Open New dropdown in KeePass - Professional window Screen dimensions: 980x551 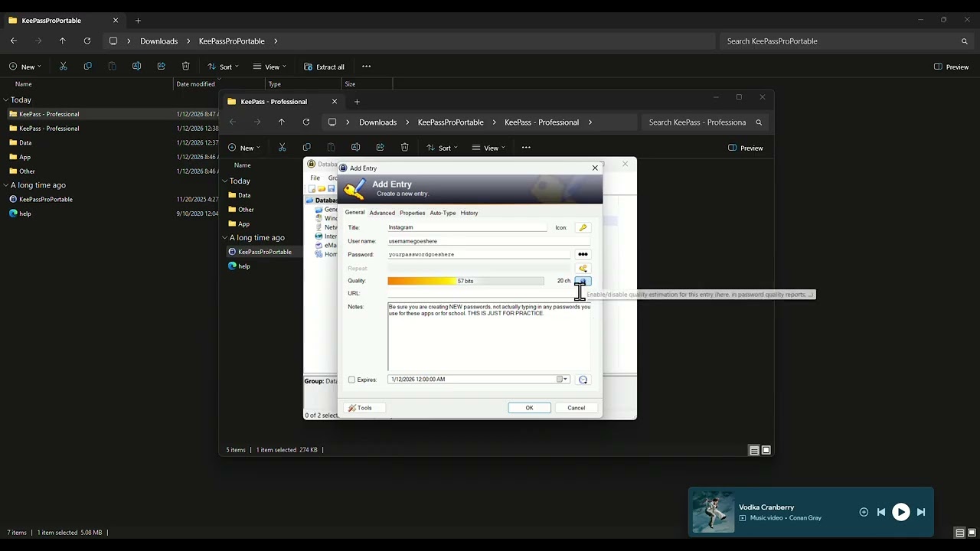tap(244, 148)
